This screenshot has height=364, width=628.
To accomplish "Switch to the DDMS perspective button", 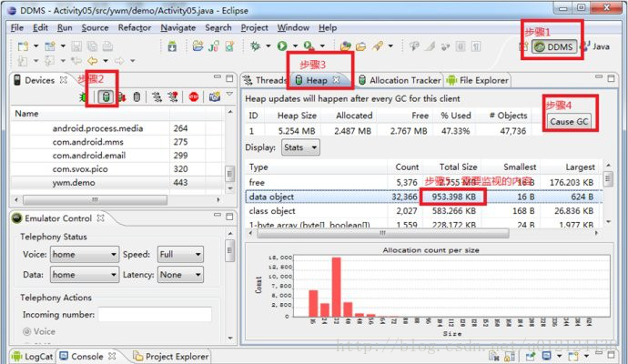I will [554, 46].
